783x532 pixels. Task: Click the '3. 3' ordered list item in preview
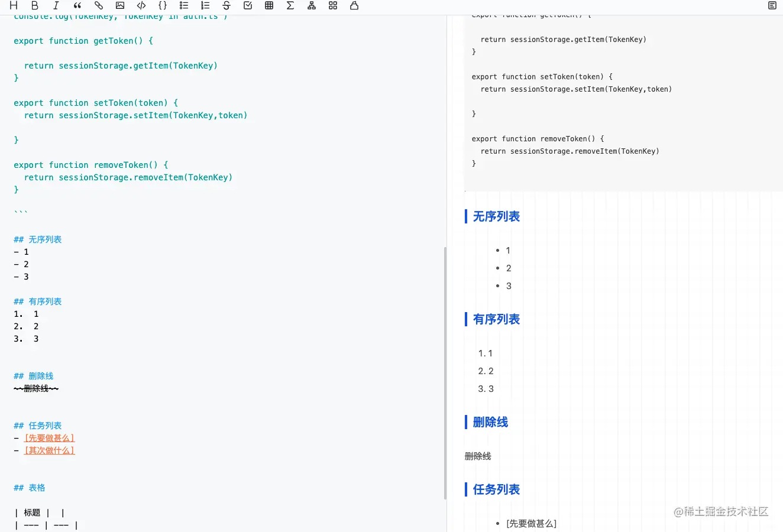[486, 389]
